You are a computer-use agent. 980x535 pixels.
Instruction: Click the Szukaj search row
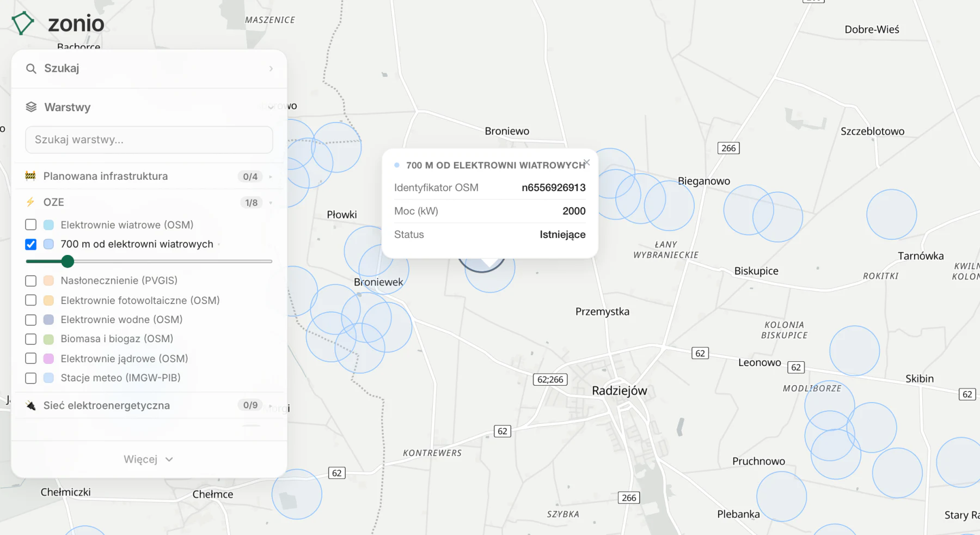click(x=149, y=69)
